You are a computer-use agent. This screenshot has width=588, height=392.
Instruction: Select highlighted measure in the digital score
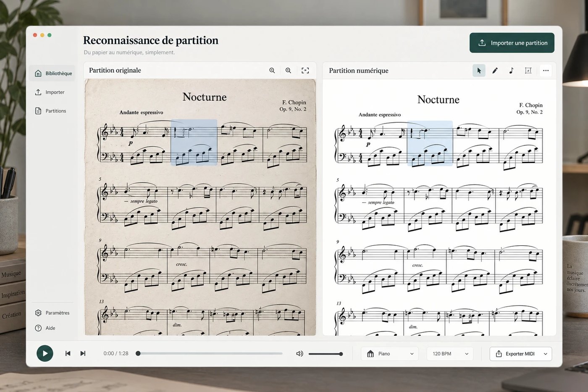[x=430, y=143]
